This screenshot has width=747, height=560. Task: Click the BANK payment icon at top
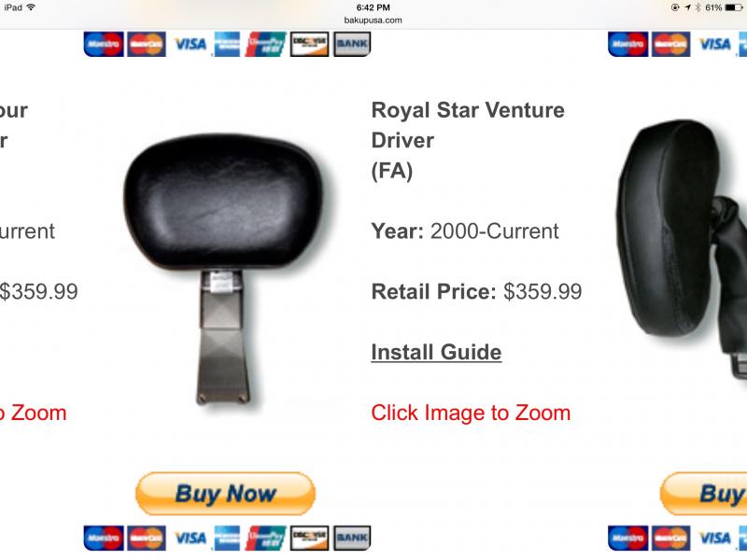(352, 44)
